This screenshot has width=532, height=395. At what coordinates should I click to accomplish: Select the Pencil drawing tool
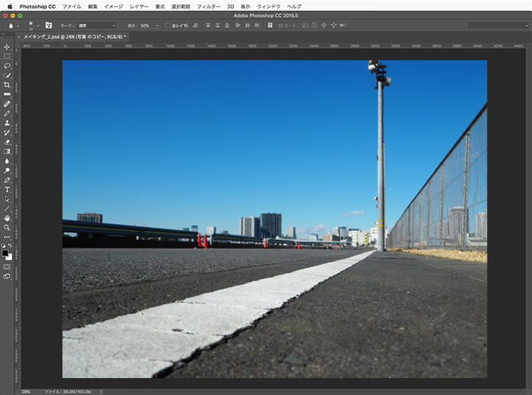[7, 113]
